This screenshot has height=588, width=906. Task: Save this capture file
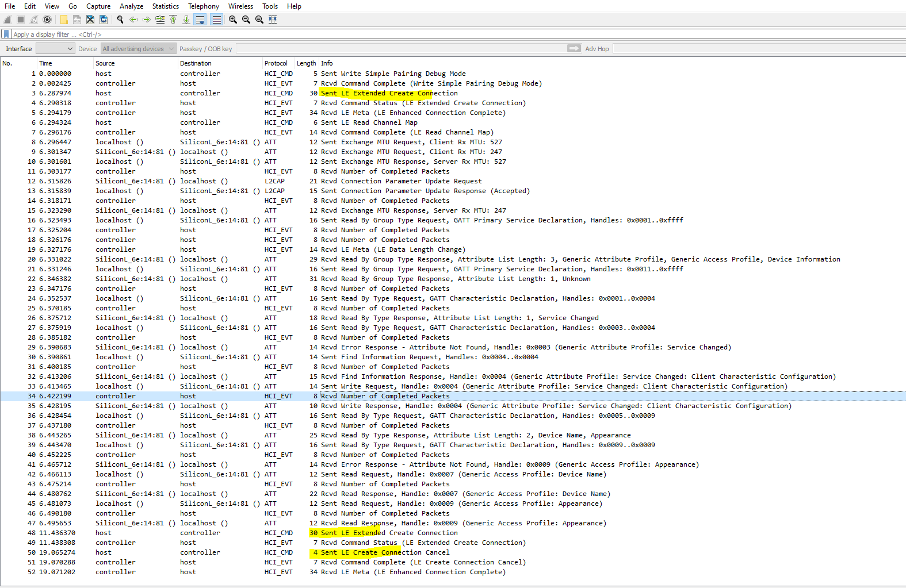(77, 20)
